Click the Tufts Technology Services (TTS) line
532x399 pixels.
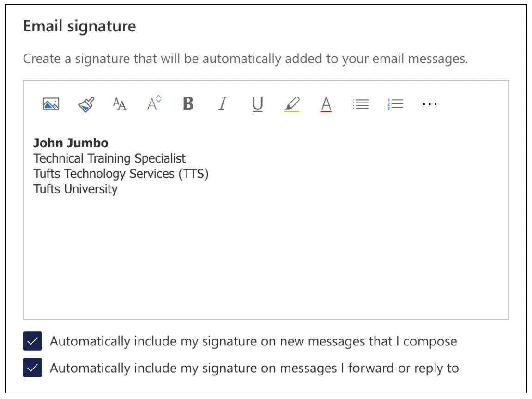coord(121,174)
